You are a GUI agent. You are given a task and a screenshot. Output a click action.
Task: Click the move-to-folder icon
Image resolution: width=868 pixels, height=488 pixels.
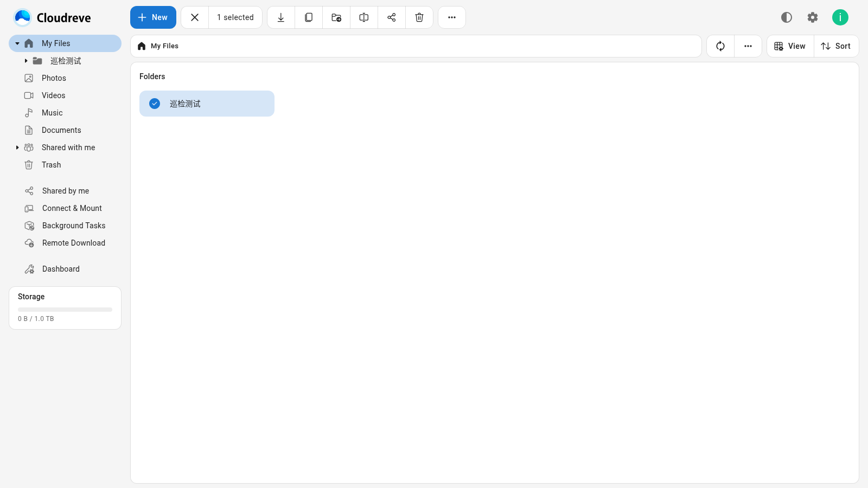pyautogui.click(x=336, y=17)
